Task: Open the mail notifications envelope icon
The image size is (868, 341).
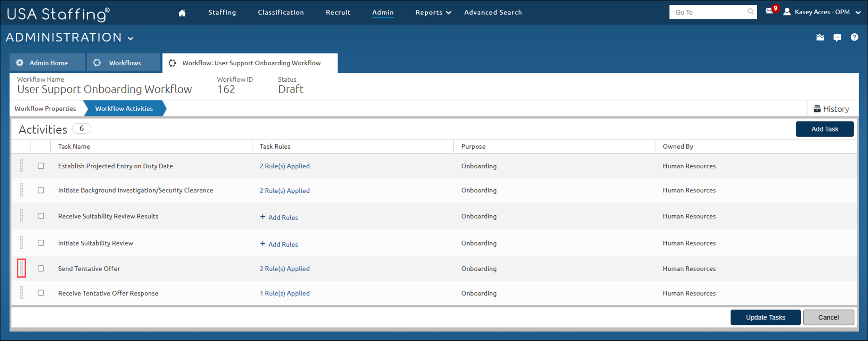Action: [x=769, y=11]
